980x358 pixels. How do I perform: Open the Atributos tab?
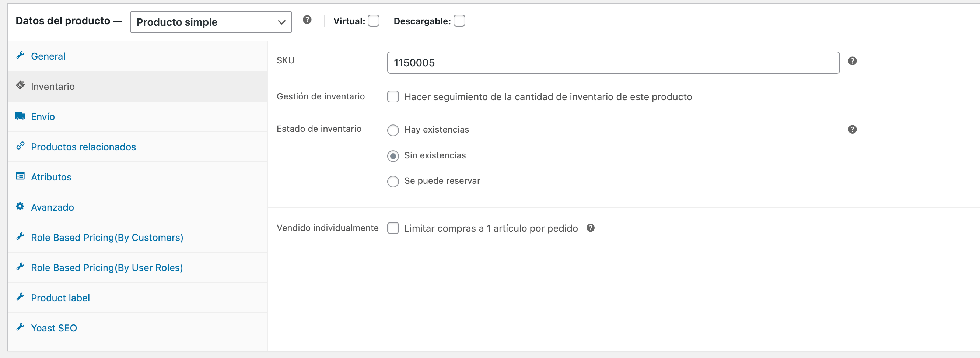[x=138, y=177]
